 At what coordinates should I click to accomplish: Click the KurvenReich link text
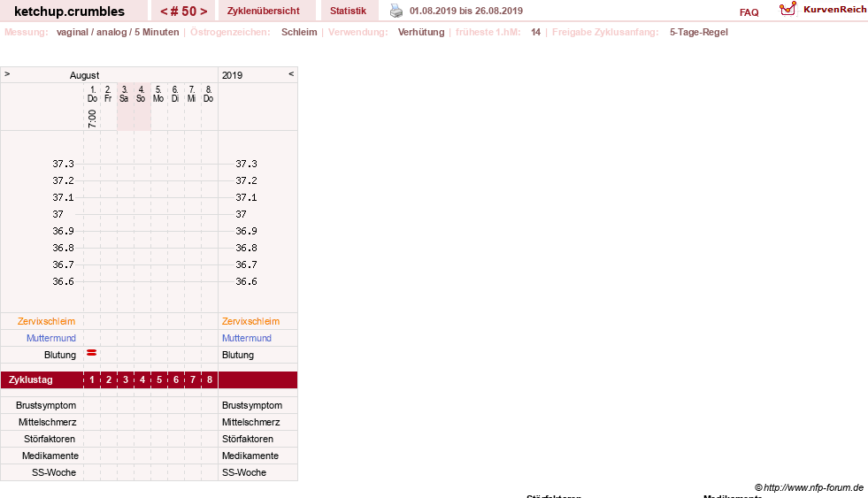point(834,10)
